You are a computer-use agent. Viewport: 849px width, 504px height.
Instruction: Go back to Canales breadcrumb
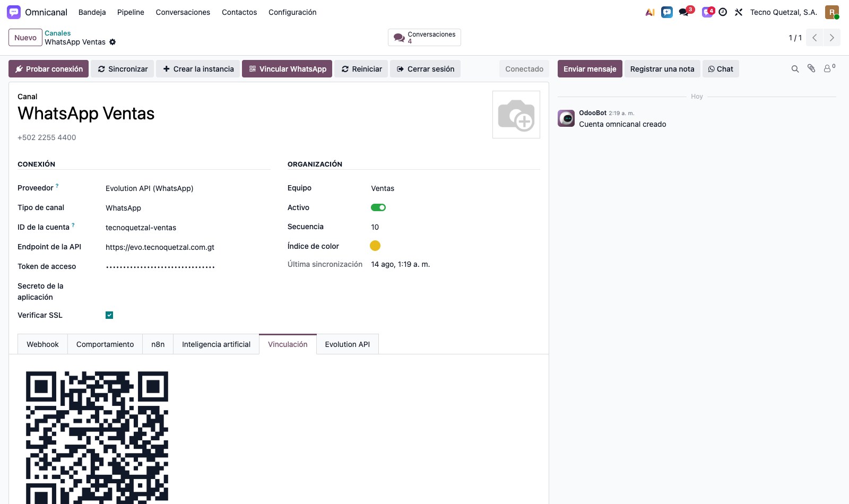(57, 33)
